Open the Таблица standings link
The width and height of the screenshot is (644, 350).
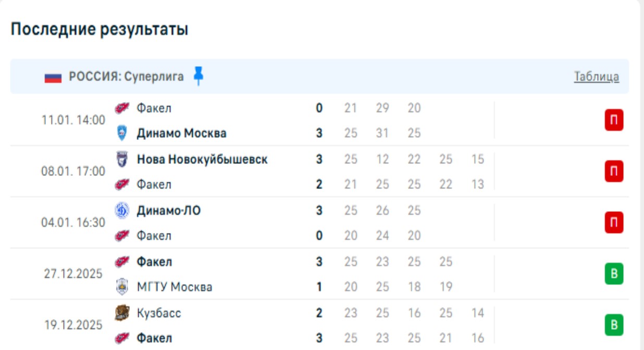(597, 77)
